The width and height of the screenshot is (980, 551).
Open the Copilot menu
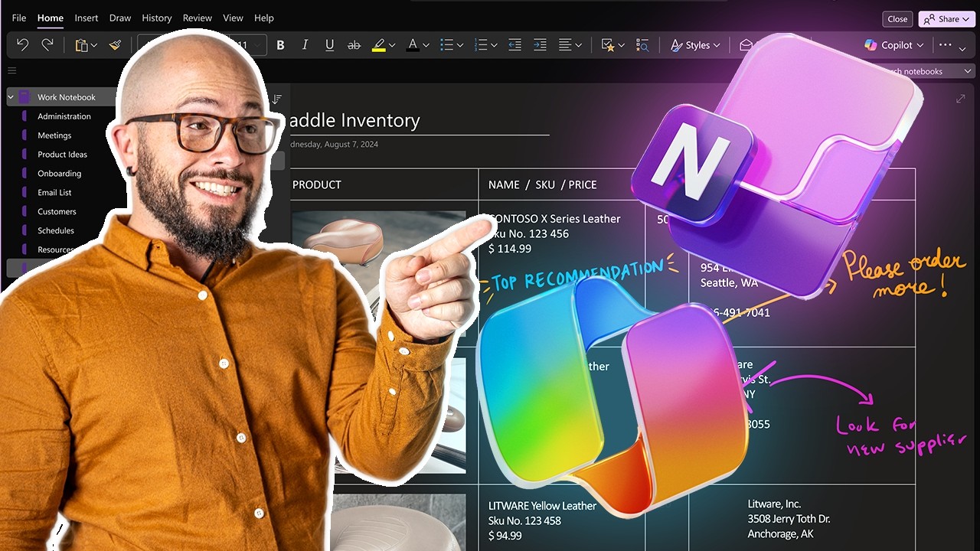893,45
